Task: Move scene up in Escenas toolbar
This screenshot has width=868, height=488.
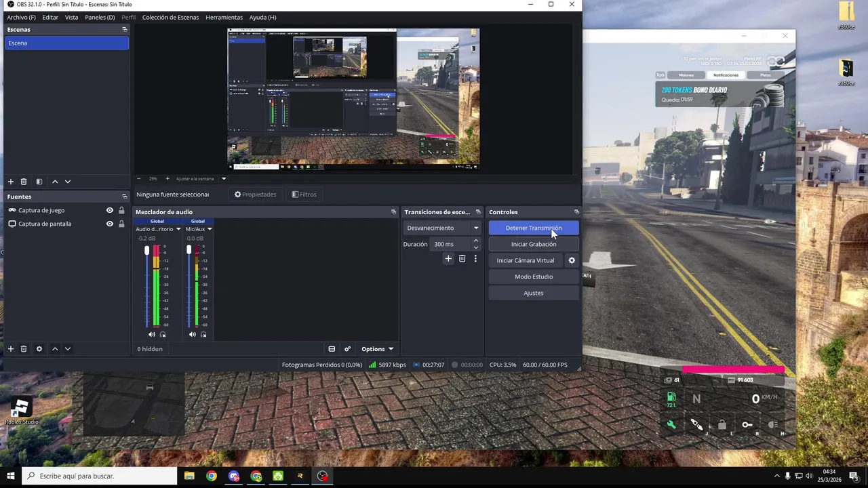Action: tap(55, 182)
